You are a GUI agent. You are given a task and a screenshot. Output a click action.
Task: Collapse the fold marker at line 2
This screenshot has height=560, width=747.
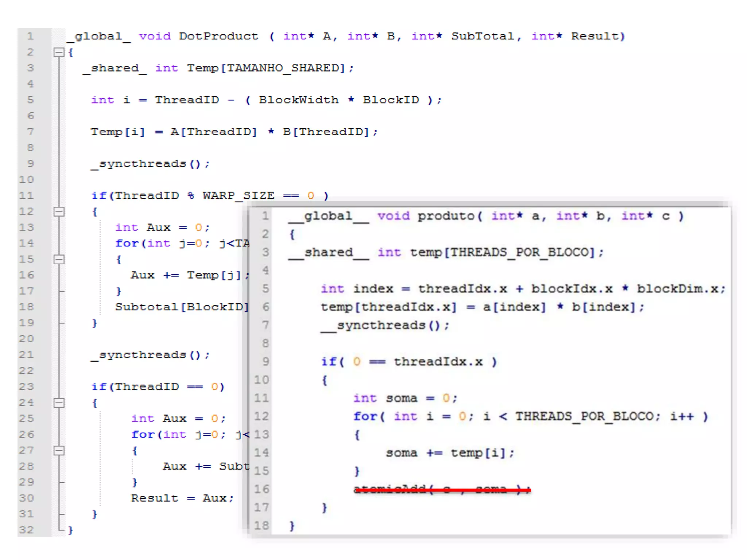point(59,52)
